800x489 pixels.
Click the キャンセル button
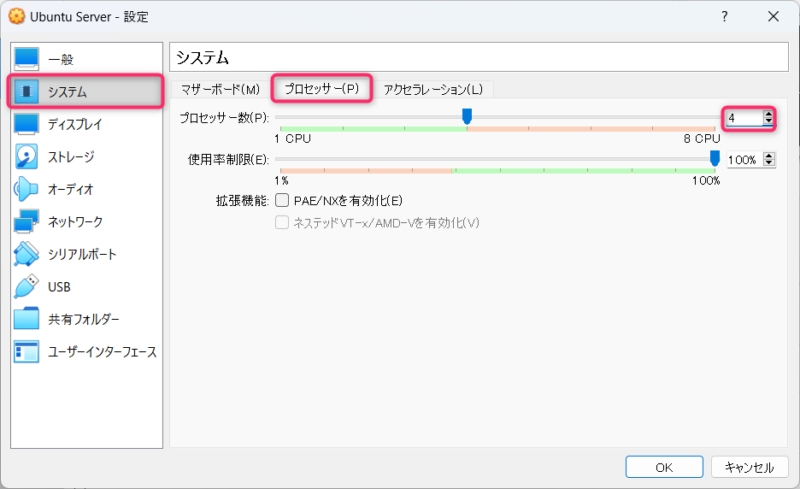749,467
